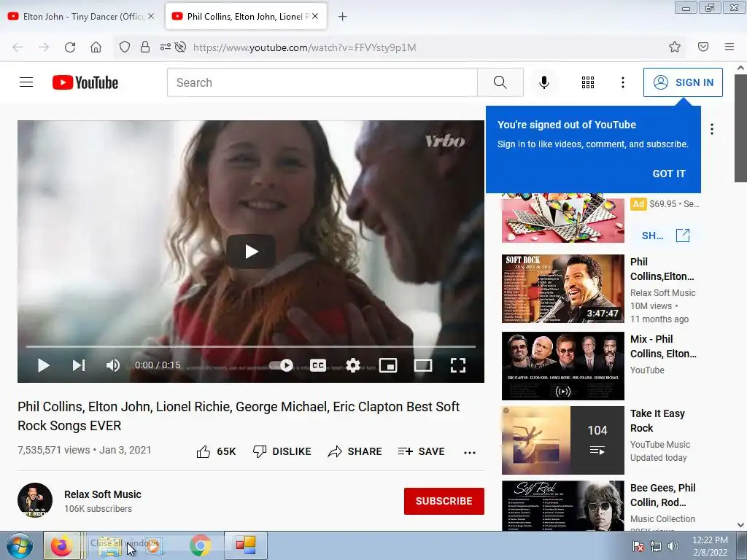Open the SHARE dialog
Screen dimensions: 747x560
tap(355, 451)
